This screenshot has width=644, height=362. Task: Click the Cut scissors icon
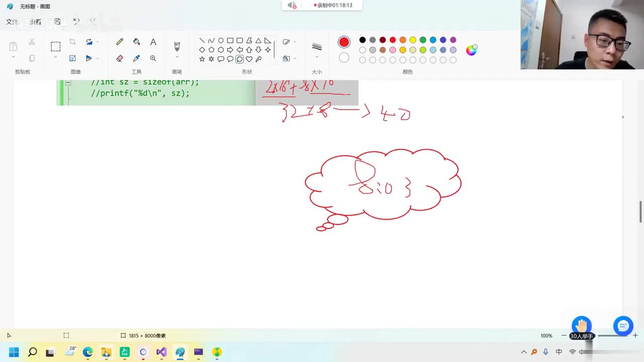(x=32, y=42)
